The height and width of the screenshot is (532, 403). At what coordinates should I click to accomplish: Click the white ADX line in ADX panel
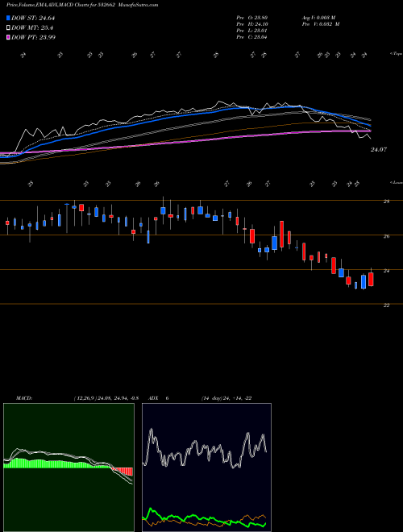(206, 450)
